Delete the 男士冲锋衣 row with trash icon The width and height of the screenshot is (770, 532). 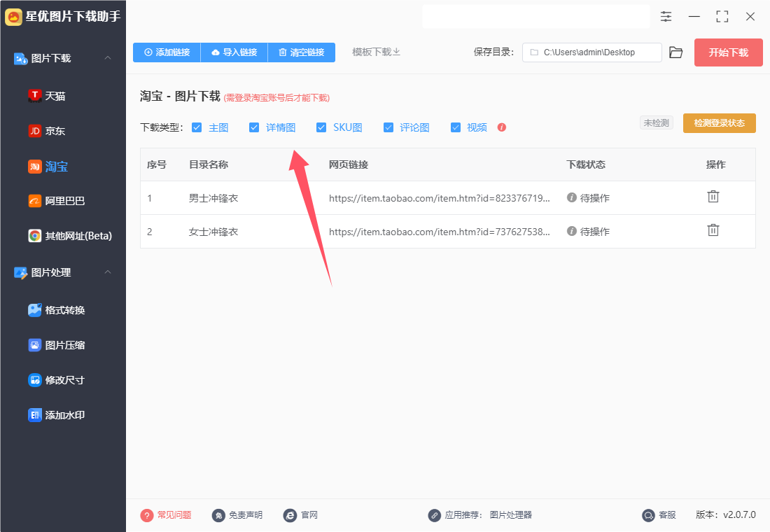point(713,197)
